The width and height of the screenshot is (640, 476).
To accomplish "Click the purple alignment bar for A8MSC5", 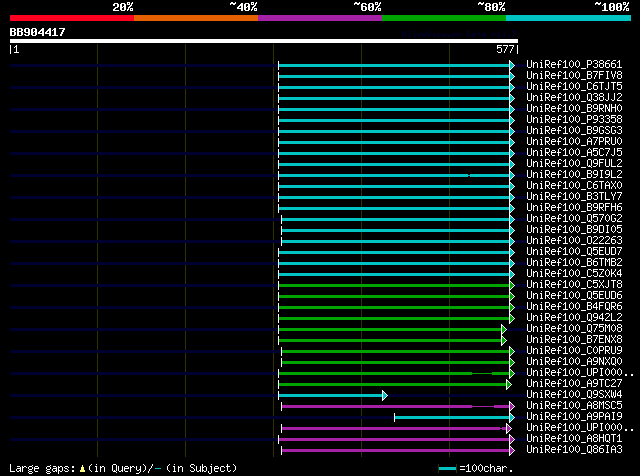I will tap(398, 407).
